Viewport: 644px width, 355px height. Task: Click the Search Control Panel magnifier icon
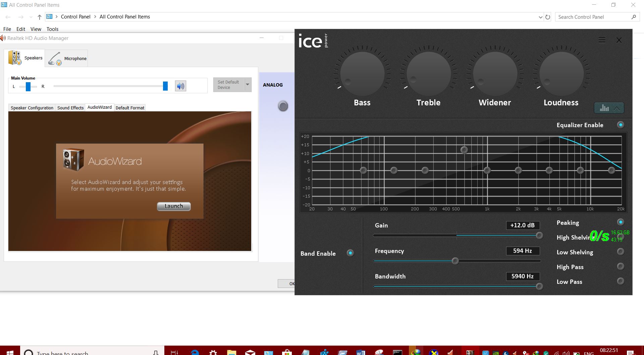point(634,17)
